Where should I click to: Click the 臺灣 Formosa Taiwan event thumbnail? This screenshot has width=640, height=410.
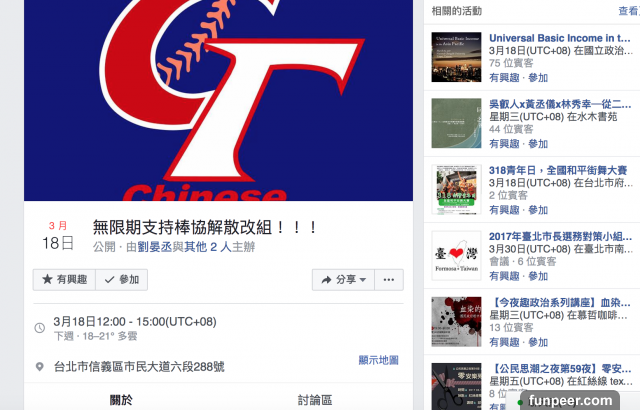456,255
